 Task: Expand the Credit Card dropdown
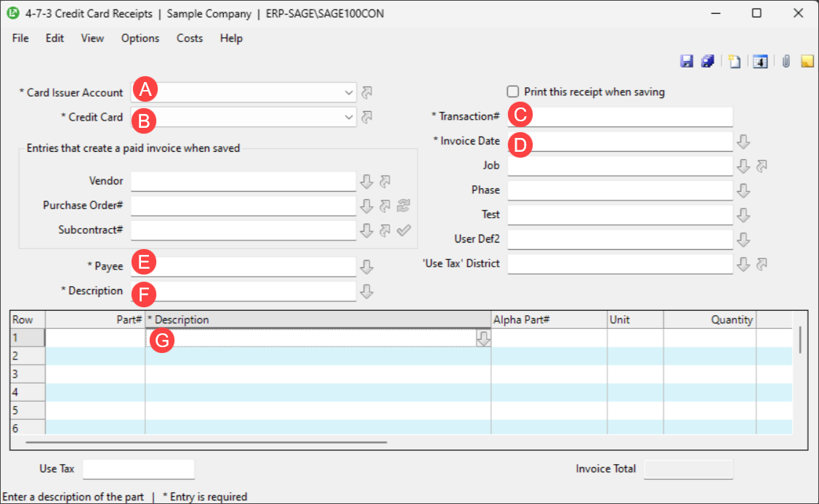pos(348,117)
